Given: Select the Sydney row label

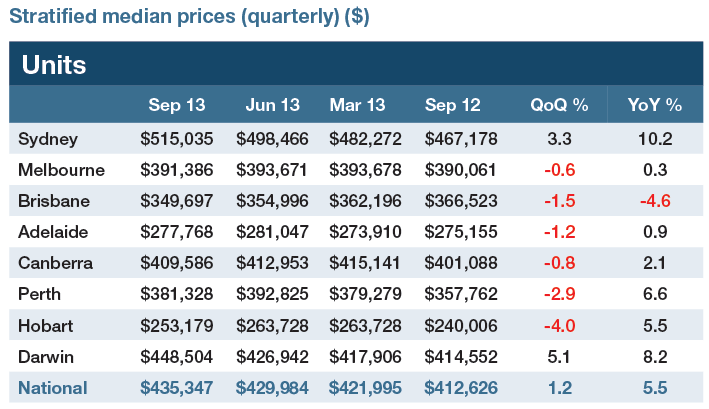Looking at the screenshot, I should 47,138.
